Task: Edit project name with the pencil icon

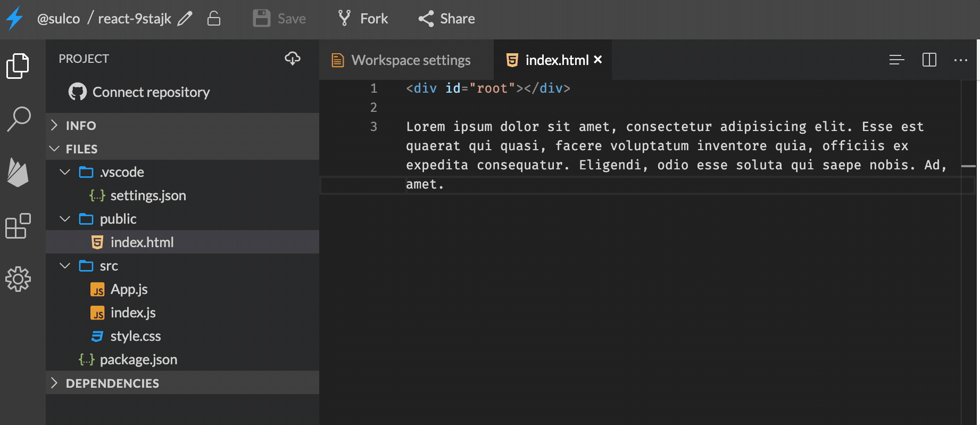Action: (x=185, y=19)
